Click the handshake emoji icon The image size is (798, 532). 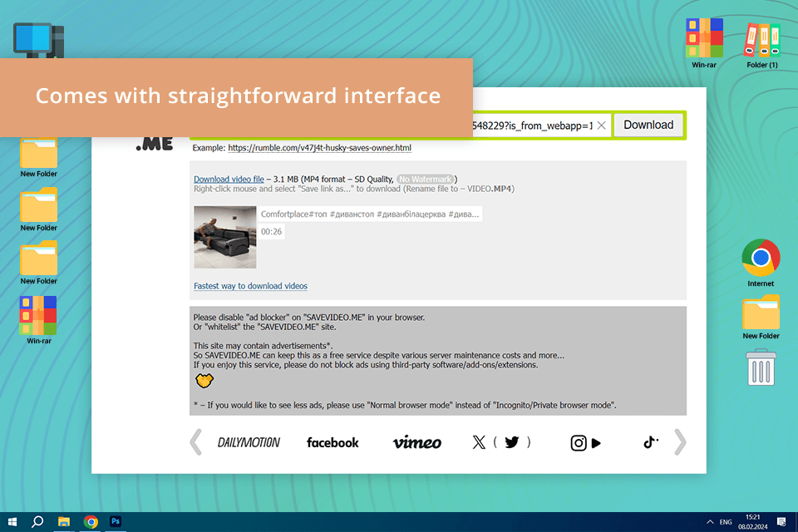click(x=204, y=380)
